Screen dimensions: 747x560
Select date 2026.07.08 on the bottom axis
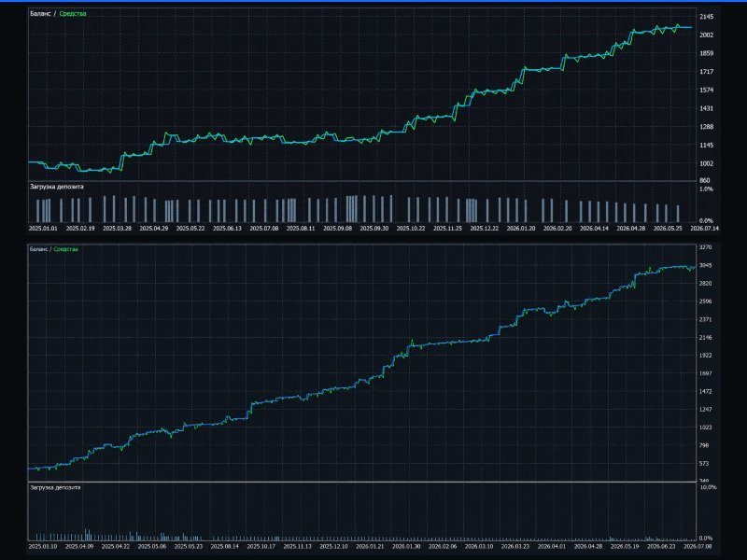[x=698, y=547]
